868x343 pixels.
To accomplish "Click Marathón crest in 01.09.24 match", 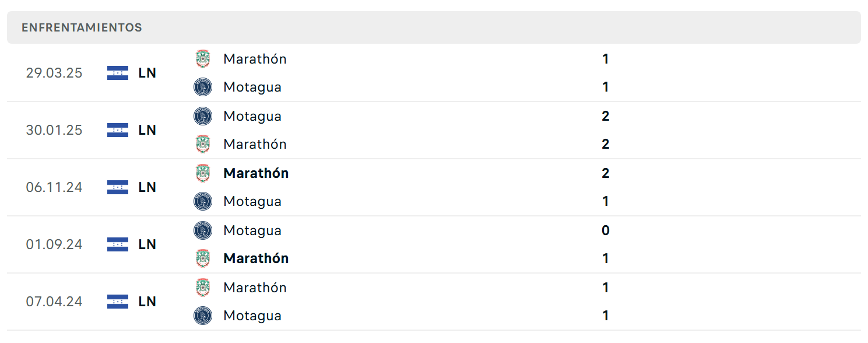I will [x=203, y=258].
